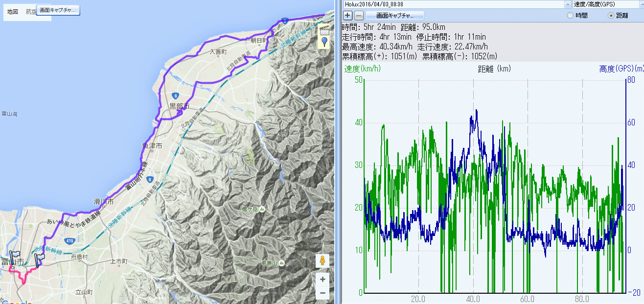Switch map to 航空 aerial view
Screen dimensions: 644x304
(31, 11)
